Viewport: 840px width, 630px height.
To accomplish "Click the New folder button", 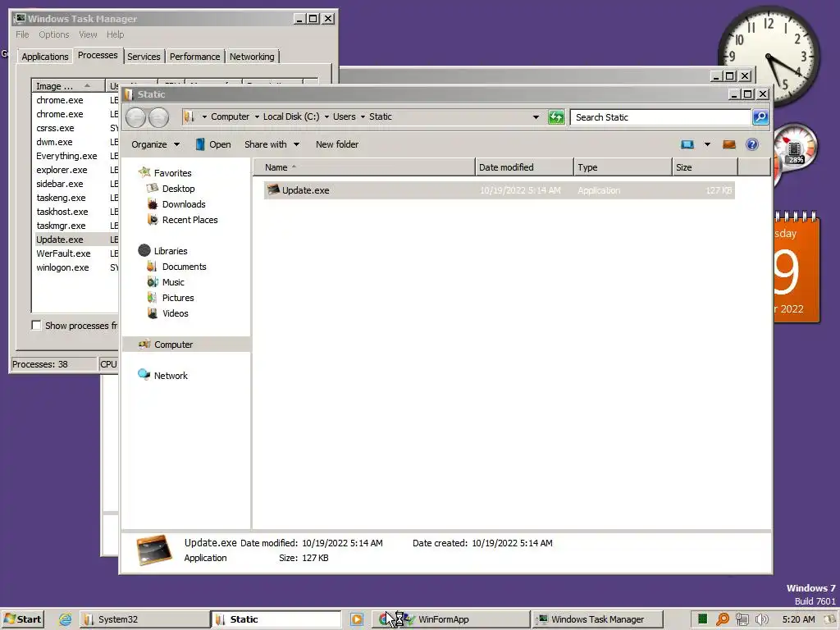I will click(337, 144).
